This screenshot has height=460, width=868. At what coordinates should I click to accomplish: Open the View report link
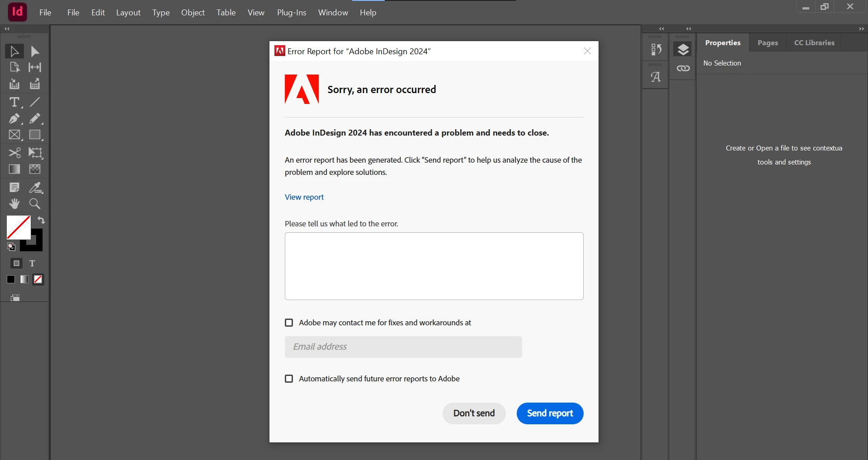point(304,197)
